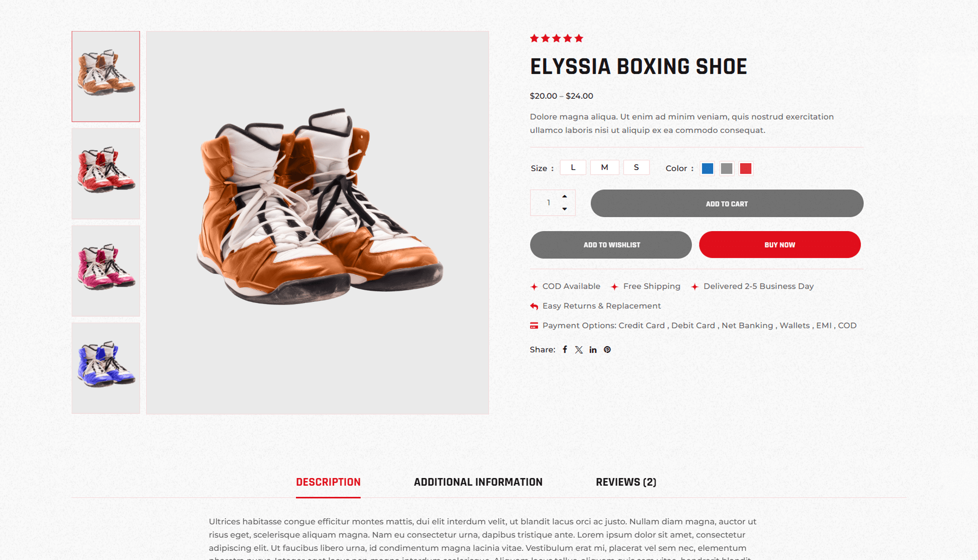Click the Add to Cart button

727,204
